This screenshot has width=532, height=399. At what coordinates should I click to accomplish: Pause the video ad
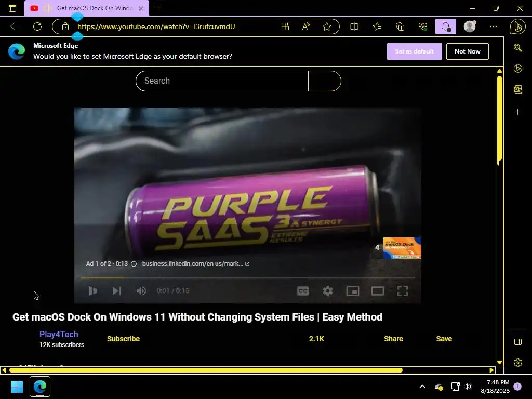(92, 291)
